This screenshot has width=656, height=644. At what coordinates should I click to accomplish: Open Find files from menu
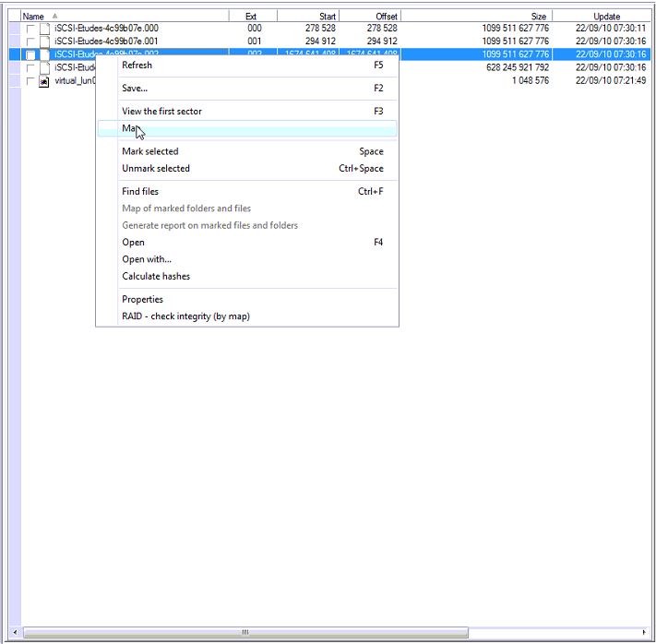[247, 192]
